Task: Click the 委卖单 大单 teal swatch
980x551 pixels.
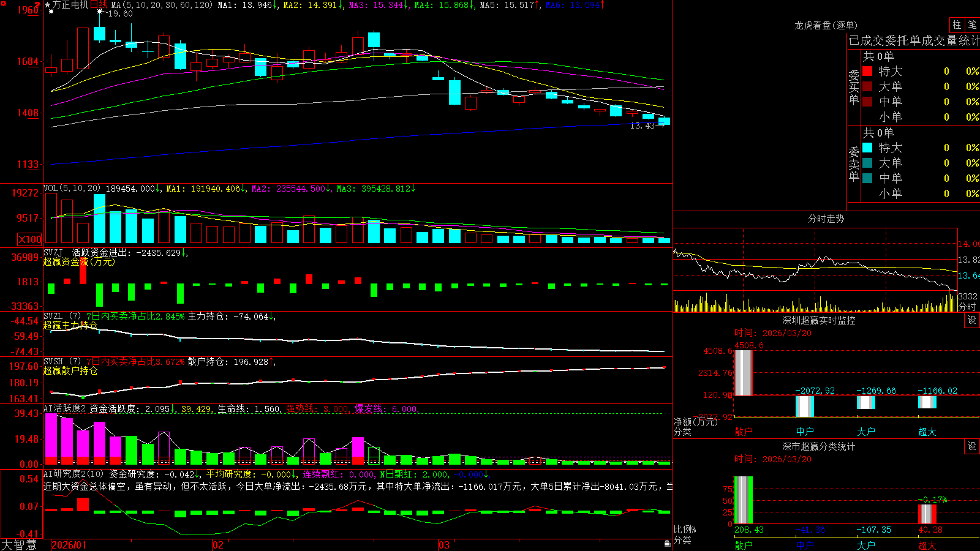Action: tap(867, 163)
